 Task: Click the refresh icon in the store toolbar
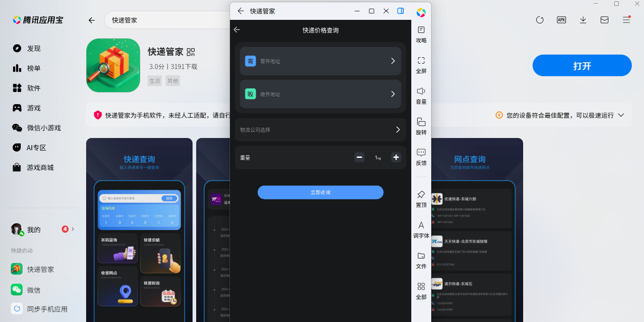[x=540, y=20]
